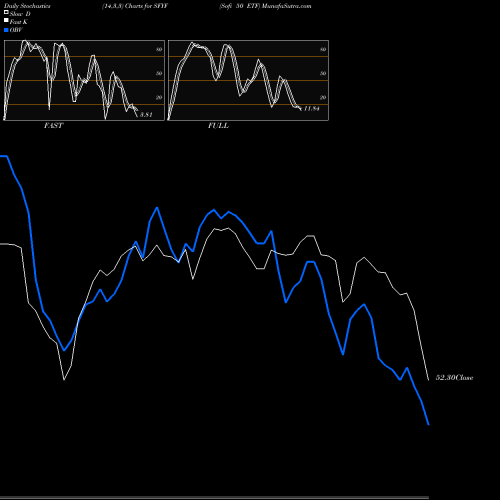Screen dimensions: 500x500
Task: Click the 50 level label in FAST chart
Action: [159, 73]
